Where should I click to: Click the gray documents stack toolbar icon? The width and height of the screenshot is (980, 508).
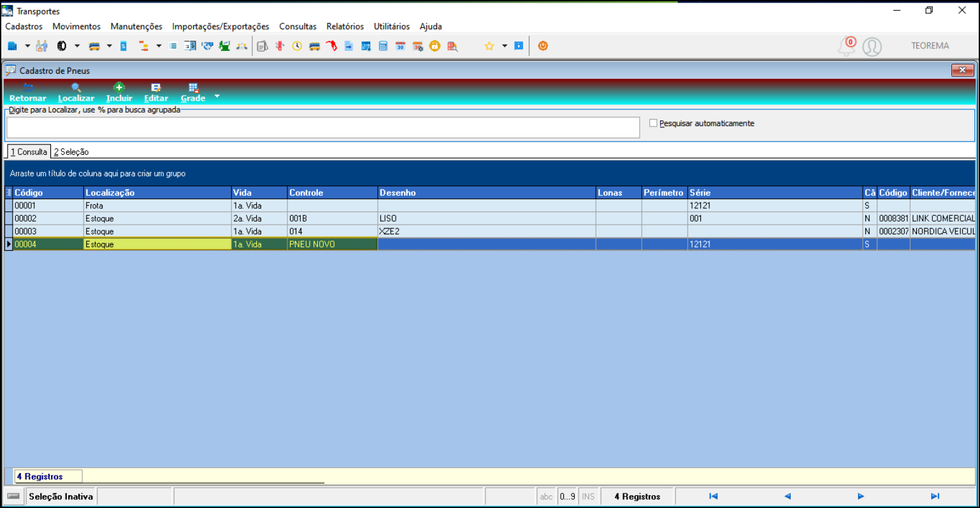(262, 46)
